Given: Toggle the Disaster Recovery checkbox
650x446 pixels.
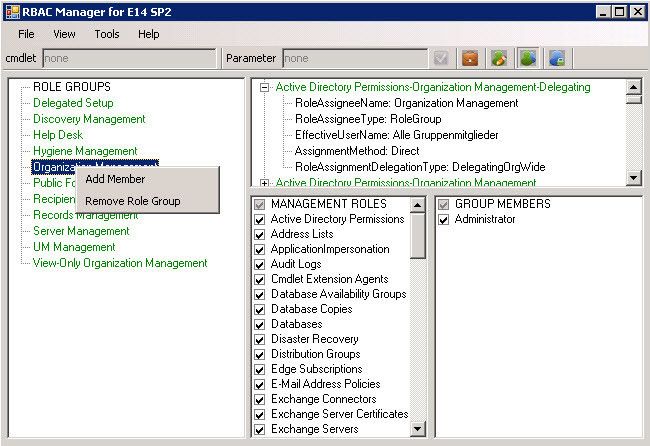Looking at the screenshot, I should click(x=260, y=339).
